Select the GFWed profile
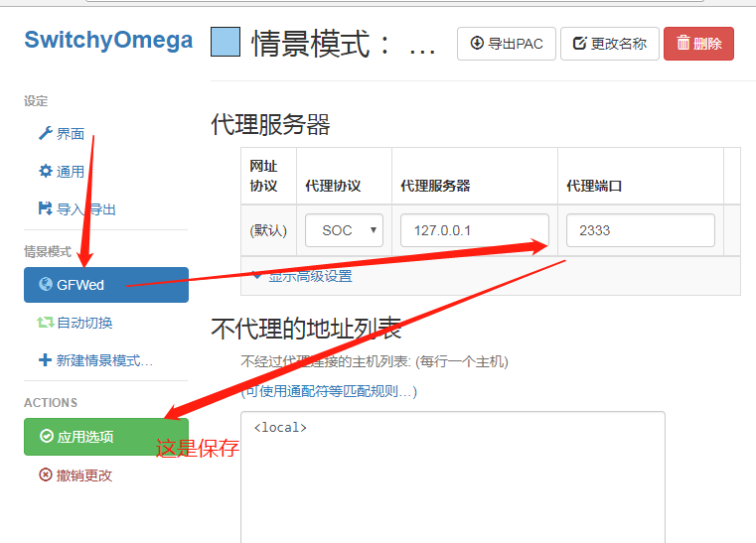Image resolution: width=756 pixels, height=543 pixels. [x=106, y=285]
